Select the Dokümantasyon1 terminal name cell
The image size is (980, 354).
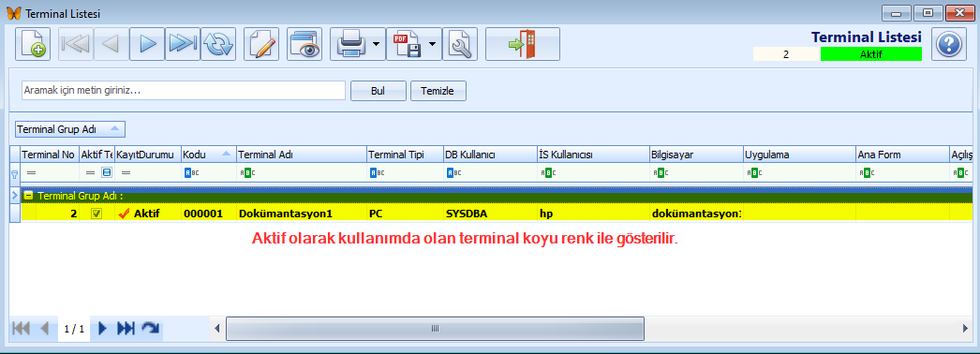302,214
